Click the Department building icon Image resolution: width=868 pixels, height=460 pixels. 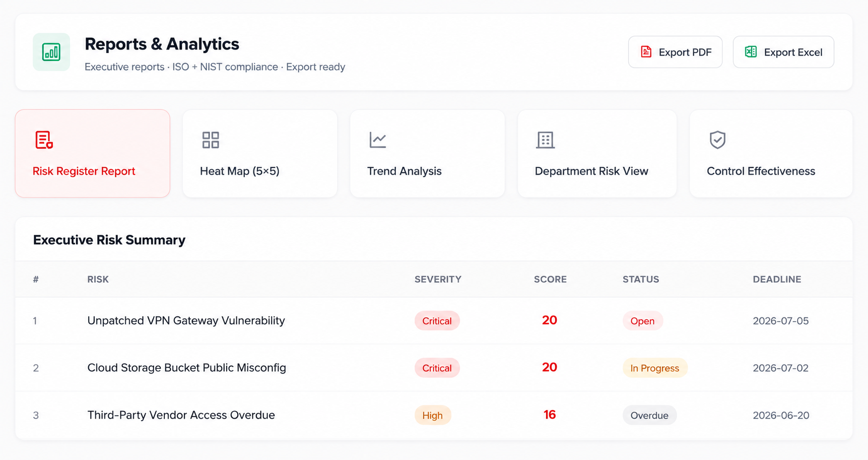click(x=545, y=140)
